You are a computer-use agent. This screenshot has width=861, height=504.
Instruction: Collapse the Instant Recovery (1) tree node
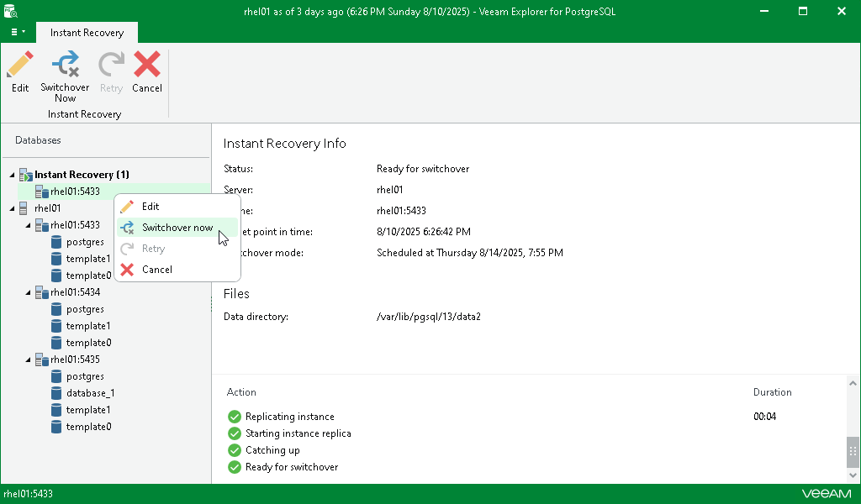[x=12, y=175]
